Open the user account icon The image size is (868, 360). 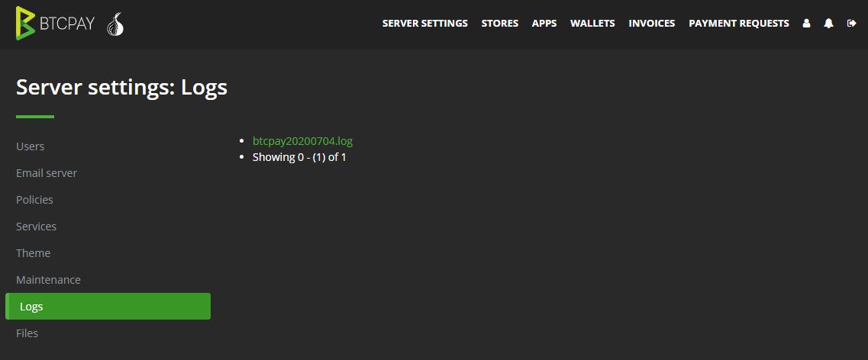(806, 23)
